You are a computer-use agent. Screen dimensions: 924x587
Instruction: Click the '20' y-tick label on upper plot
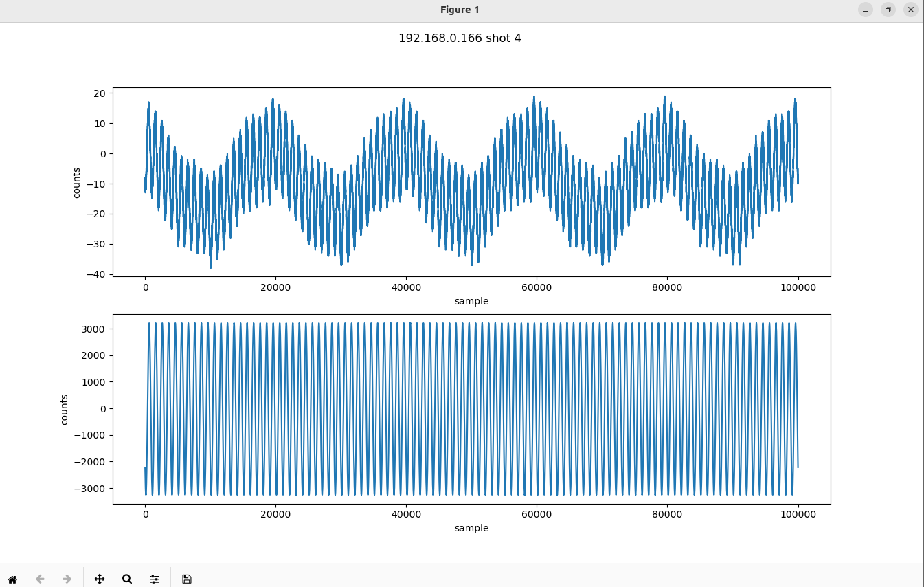99,93
